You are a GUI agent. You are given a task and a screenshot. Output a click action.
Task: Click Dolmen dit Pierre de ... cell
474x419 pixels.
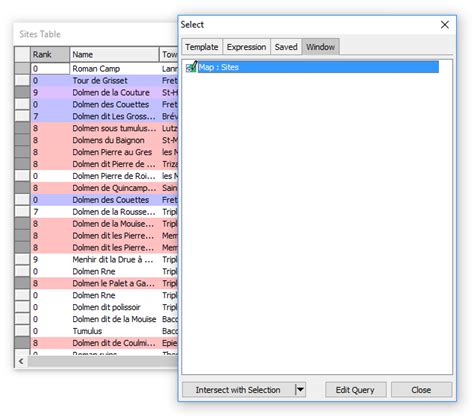click(114, 164)
